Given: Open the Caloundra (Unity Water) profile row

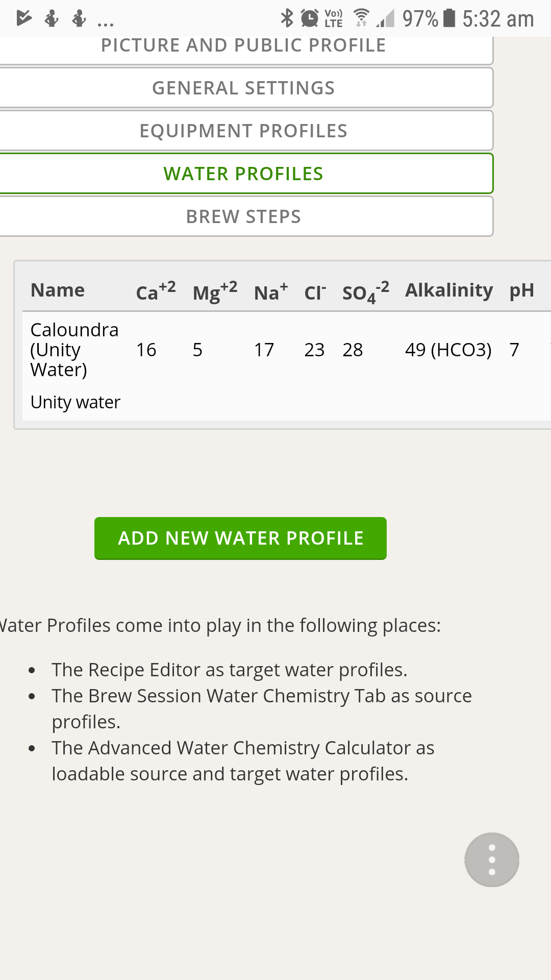Looking at the screenshot, I should click(x=74, y=350).
